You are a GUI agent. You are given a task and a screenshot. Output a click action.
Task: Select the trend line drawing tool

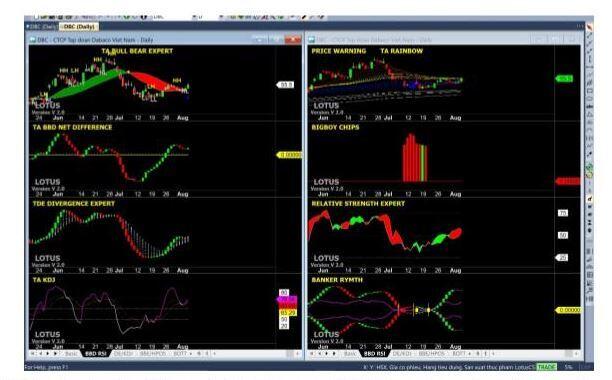[x=589, y=36]
